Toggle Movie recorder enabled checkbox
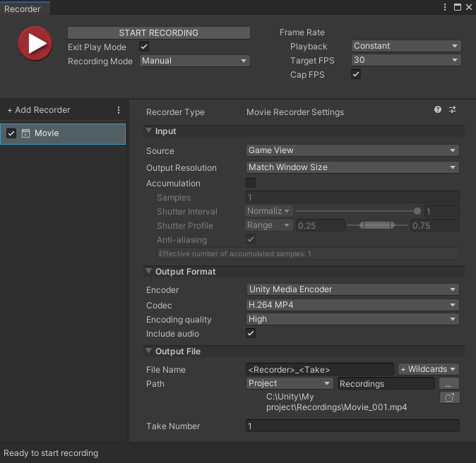 pos(11,133)
